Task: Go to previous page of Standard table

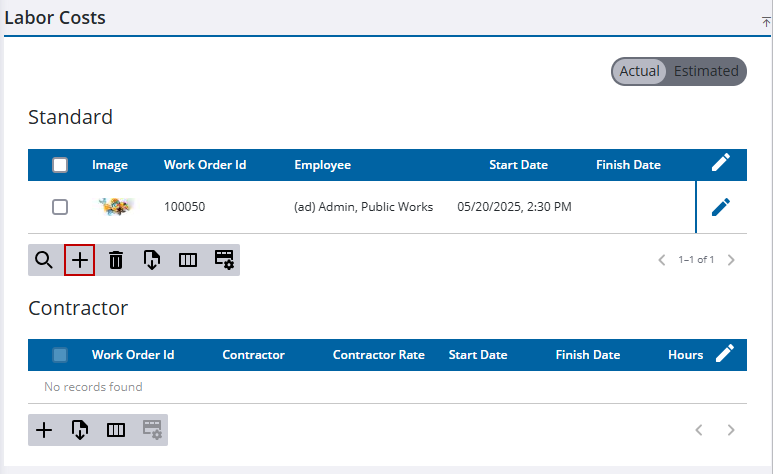Action: pyautogui.click(x=661, y=260)
